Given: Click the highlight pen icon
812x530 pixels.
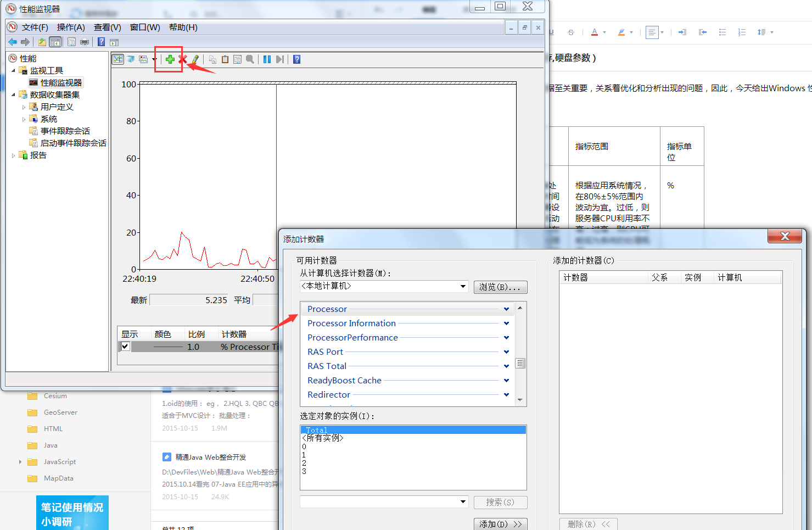Looking at the screenshot, I should [195, 59].
